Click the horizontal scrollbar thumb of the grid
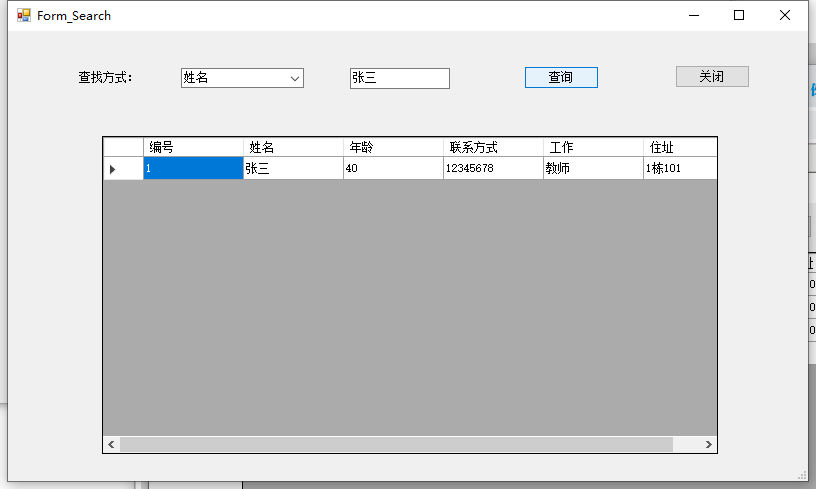Screen dimensions: 816x489 397,444
